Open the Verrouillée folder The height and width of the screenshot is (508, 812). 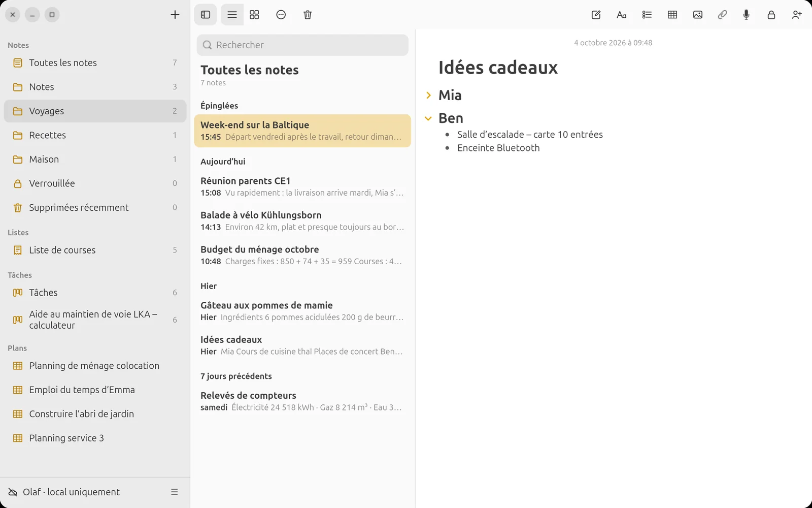[x=95, y=183]
